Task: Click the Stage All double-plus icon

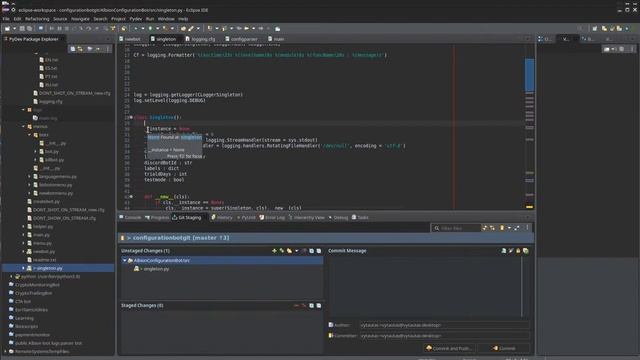Action: coord(282,251)
